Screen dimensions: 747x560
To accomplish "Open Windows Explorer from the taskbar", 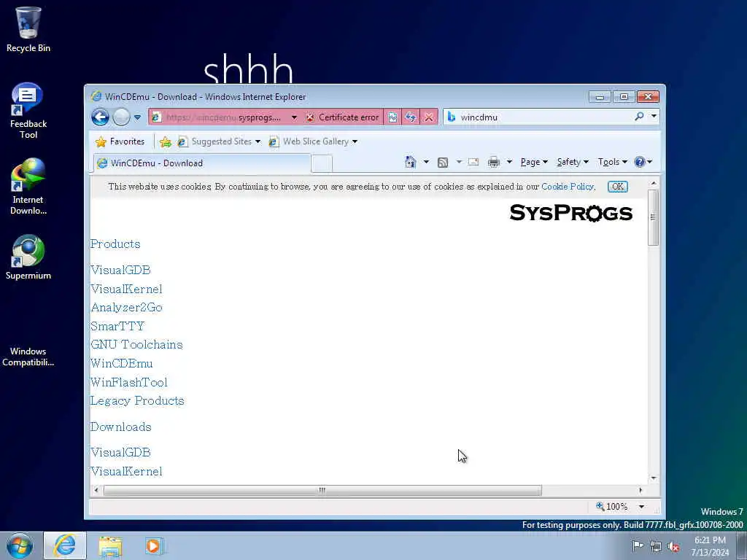I will [110, 546].
